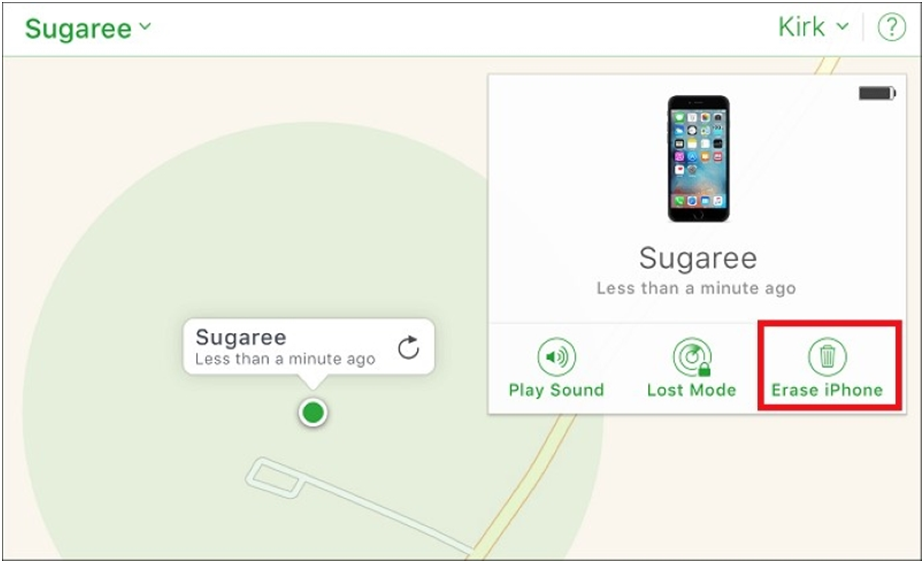Select the green device location dot

312,412
